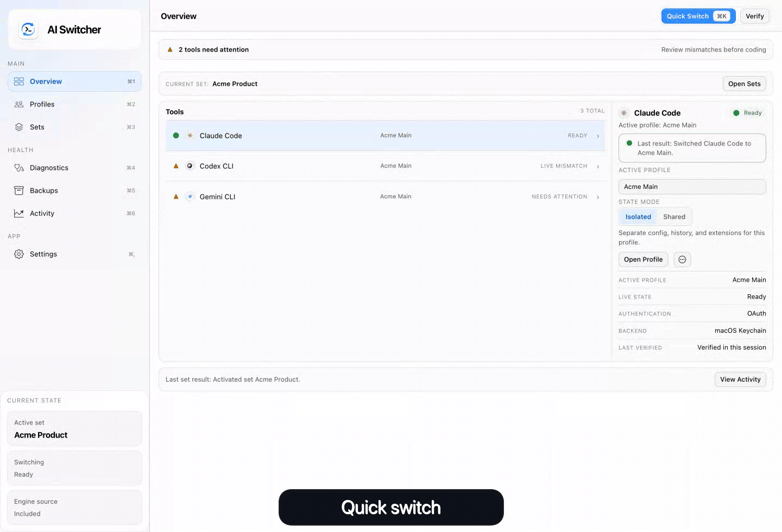Select the Shared state mode
Screen dimensions: 782x532
coord(674,217)
